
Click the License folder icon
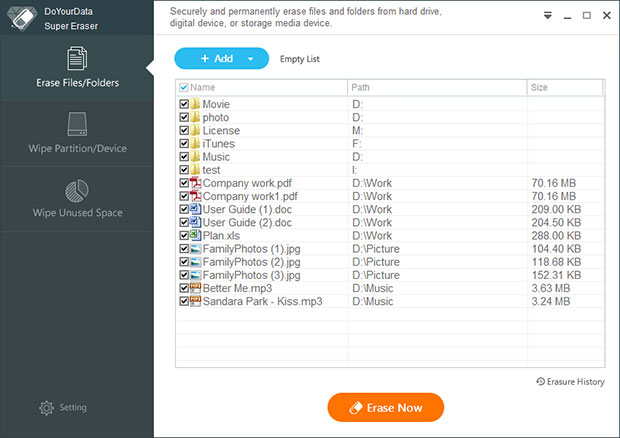tap(195, 130)
